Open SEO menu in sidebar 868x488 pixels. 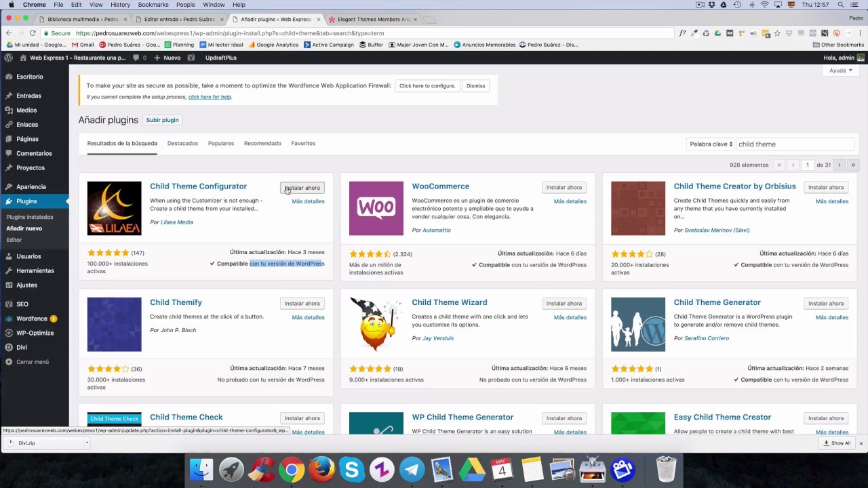22,304
